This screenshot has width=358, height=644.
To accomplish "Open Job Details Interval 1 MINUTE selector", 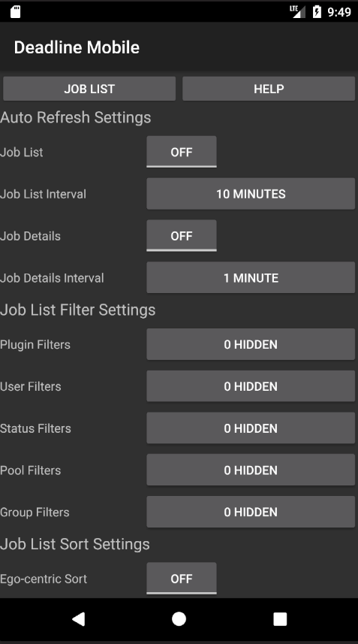I will coord(251,277).
